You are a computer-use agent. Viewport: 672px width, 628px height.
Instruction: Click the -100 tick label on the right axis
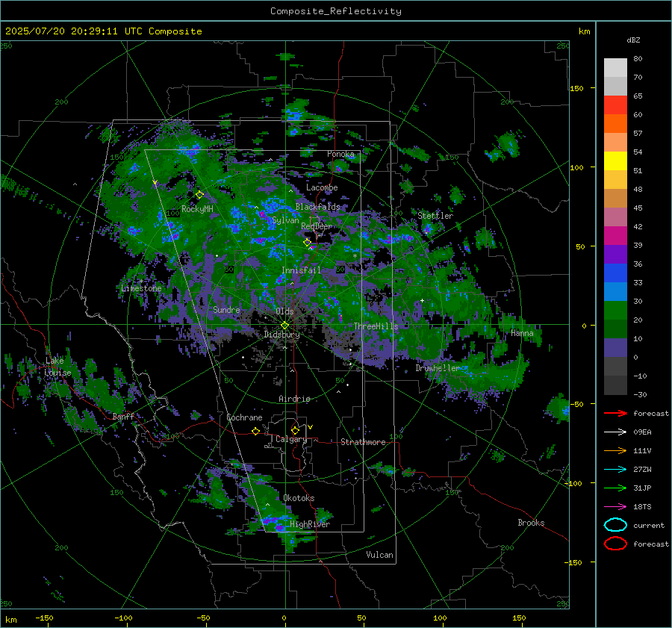pyautogui.click(x=573, y=483)
